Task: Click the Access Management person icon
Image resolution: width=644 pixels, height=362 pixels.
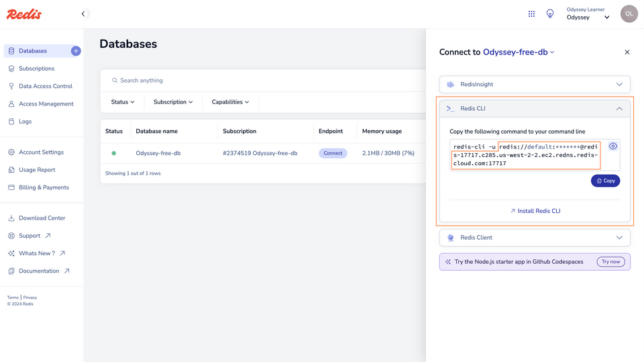Action: [x=11, y=104]
